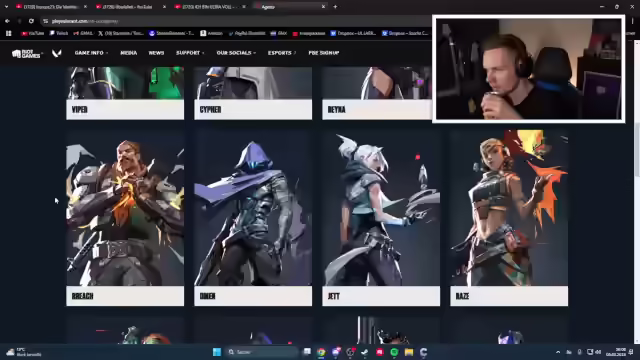
Task: Click the site info icon in address bar
Action: [x=46, y=21]
